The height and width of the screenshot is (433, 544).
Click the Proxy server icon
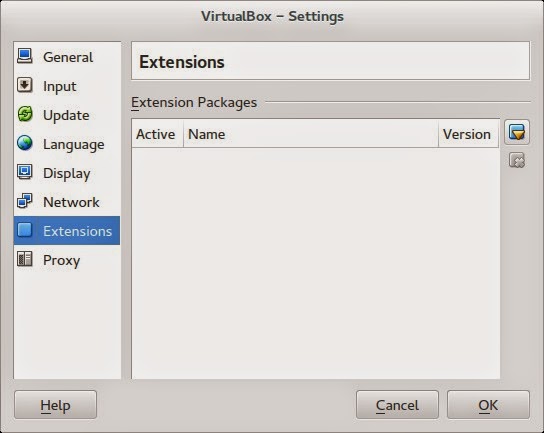click(25, 259)
